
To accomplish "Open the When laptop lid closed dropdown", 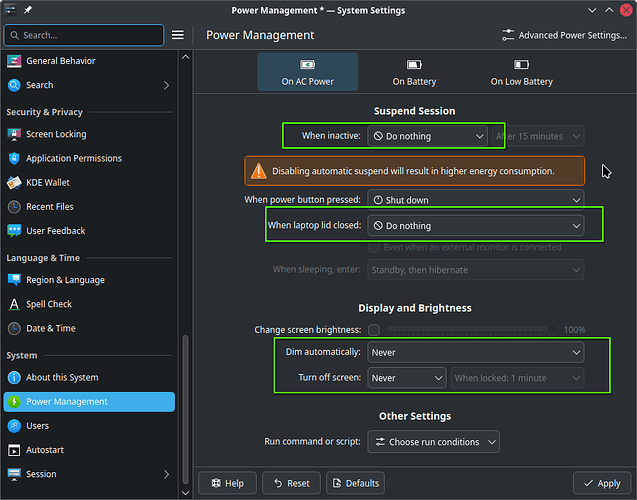I will (476, 226).
